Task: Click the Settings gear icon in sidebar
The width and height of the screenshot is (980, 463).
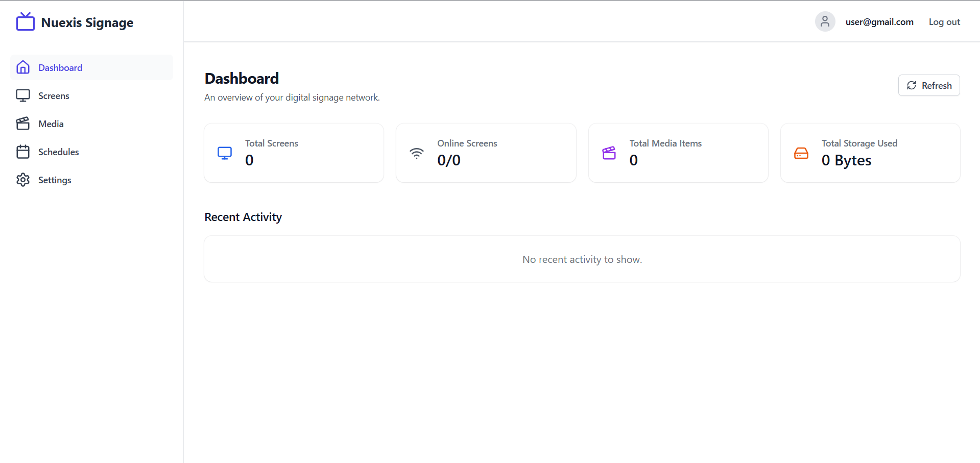Action: click(23, 180)
